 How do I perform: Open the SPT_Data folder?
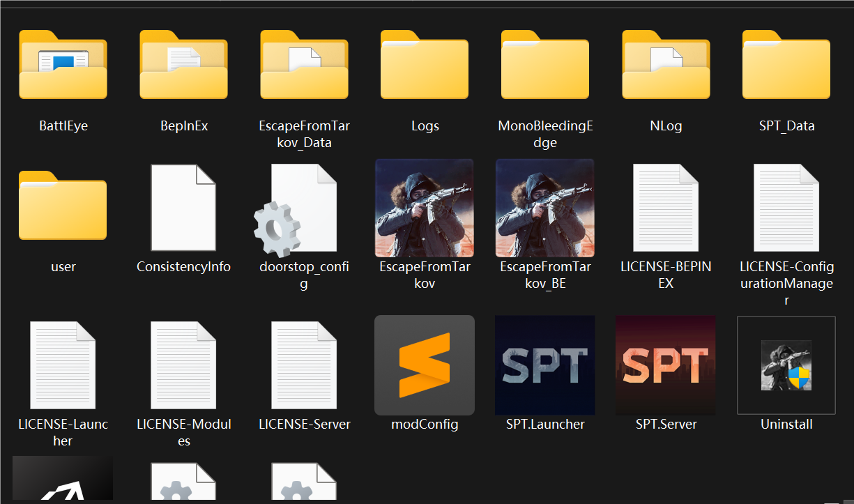point(786,66)
